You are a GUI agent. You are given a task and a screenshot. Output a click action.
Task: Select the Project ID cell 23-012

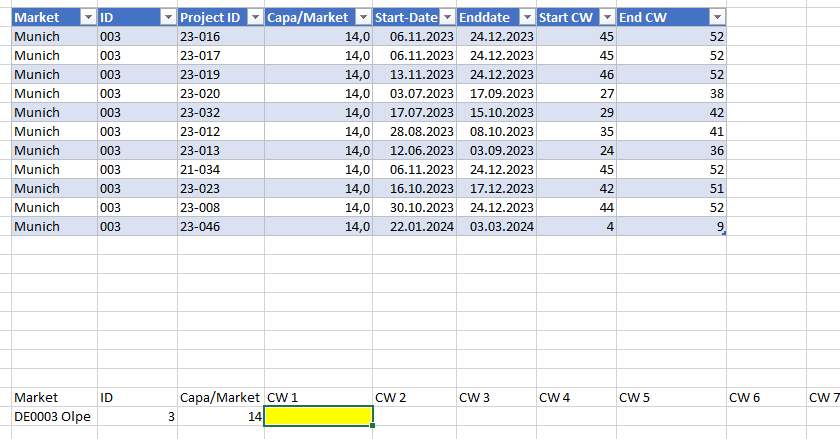click(221, 131)
